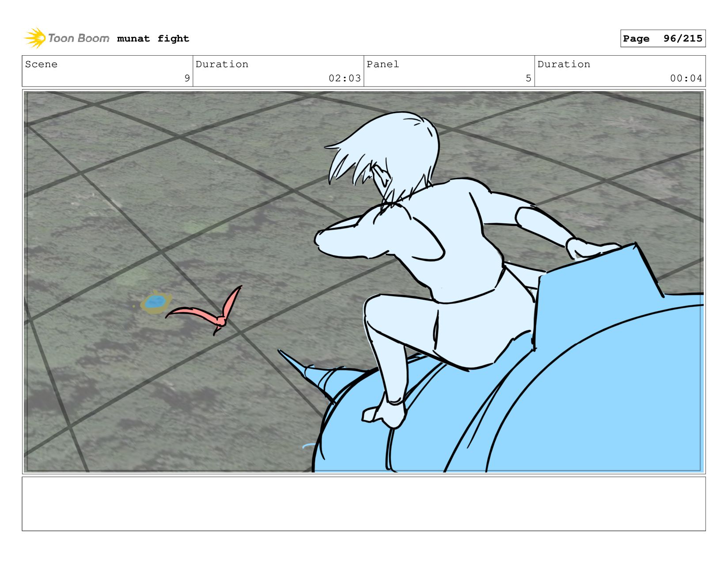728x564 pixels.
Task: Select panel duration value 00:04
Action: [686, 78]
